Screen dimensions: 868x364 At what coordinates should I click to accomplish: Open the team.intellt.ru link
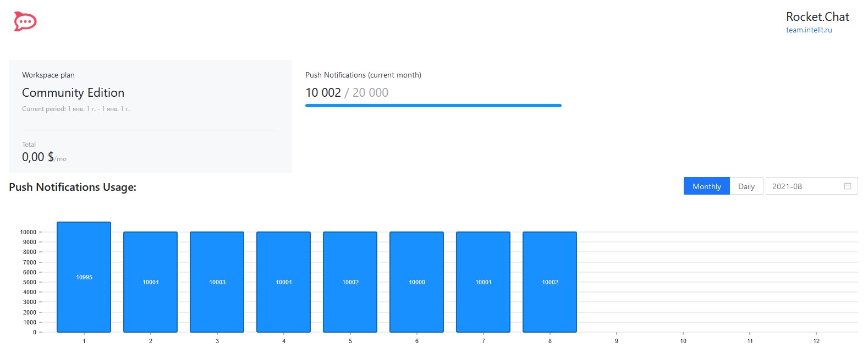[809, 30]
